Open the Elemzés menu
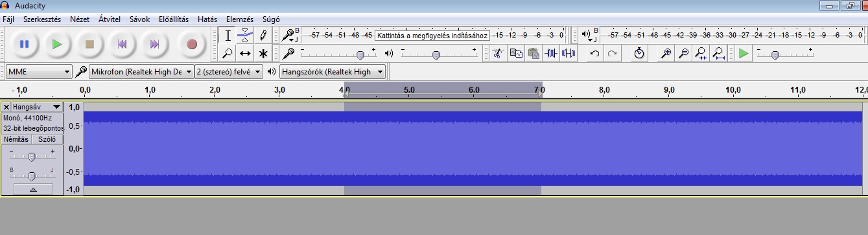The image size is (868, 235). (240, 19)
